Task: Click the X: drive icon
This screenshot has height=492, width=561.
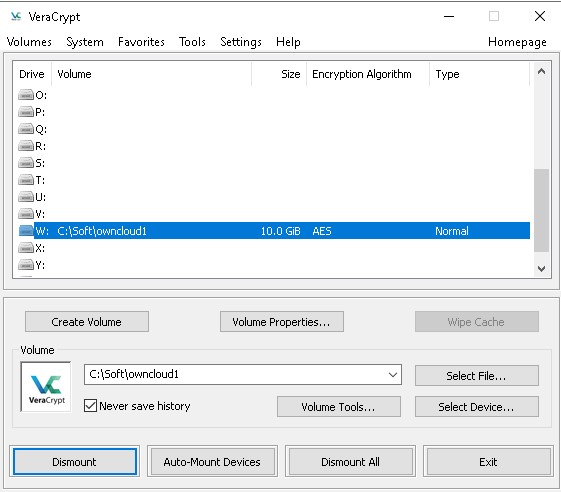Action: pyautogui.click(x=26, y=248)
